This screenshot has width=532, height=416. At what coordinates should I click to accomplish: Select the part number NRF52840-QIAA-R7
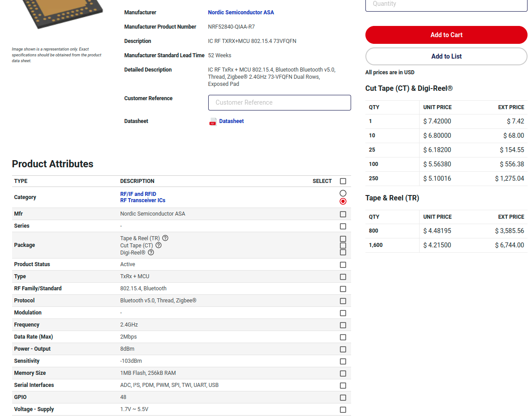232,27
